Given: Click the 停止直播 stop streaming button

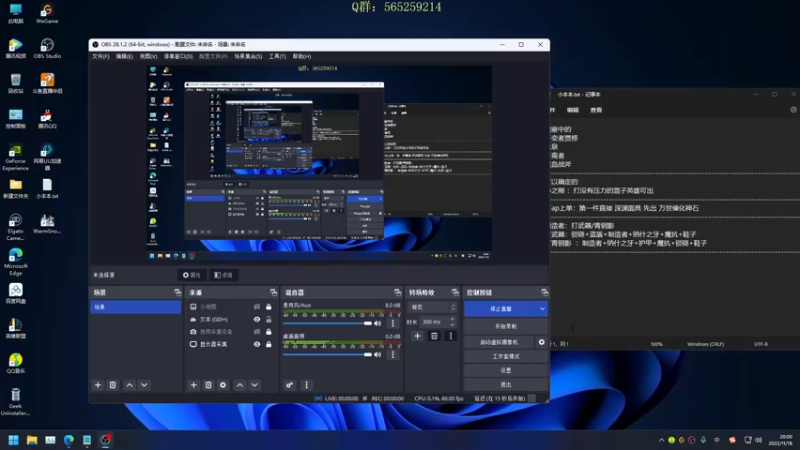Looking at the screenshot, I should 501,309.
